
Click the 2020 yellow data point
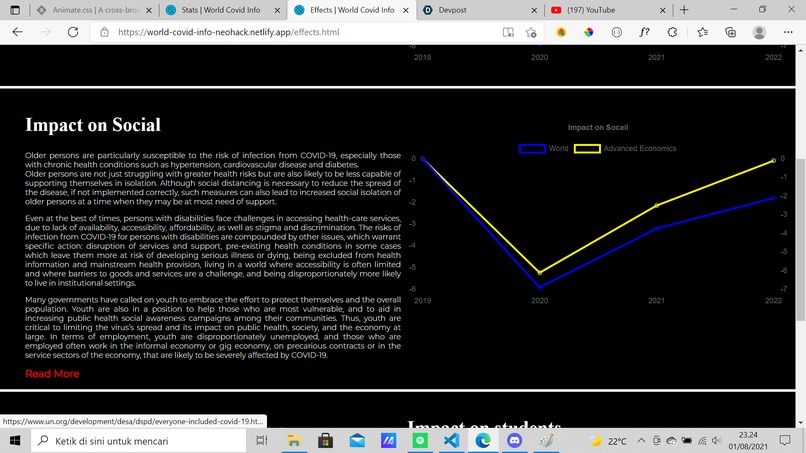[x=540, y=273]
